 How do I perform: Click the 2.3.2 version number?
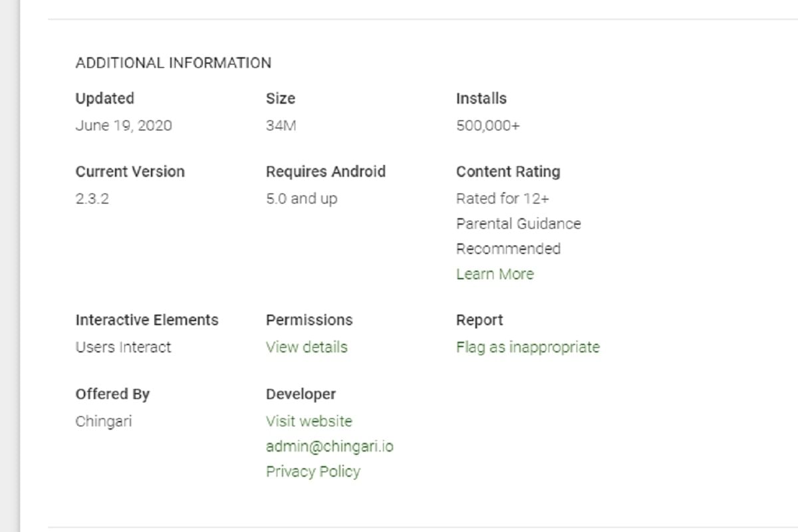click(92, 199)
